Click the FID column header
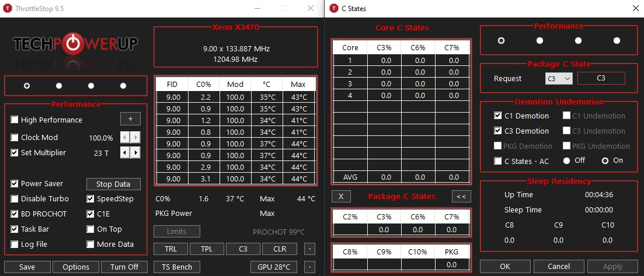 coord(172,84)
